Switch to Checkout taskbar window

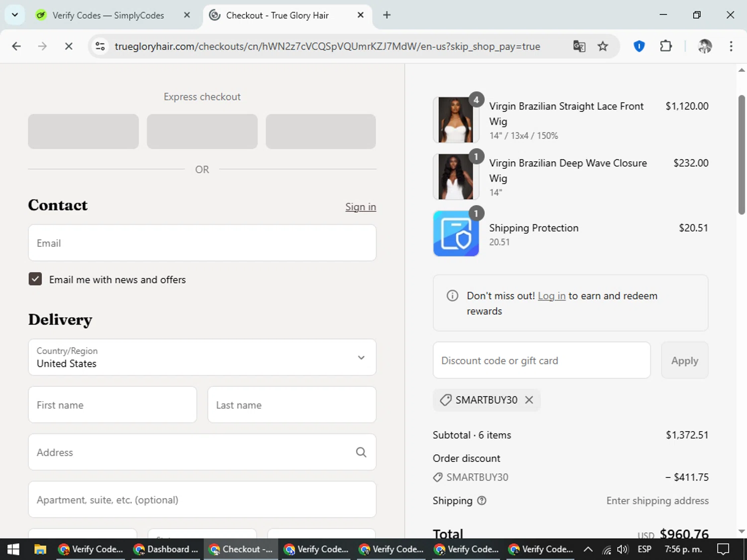[241, 549]
